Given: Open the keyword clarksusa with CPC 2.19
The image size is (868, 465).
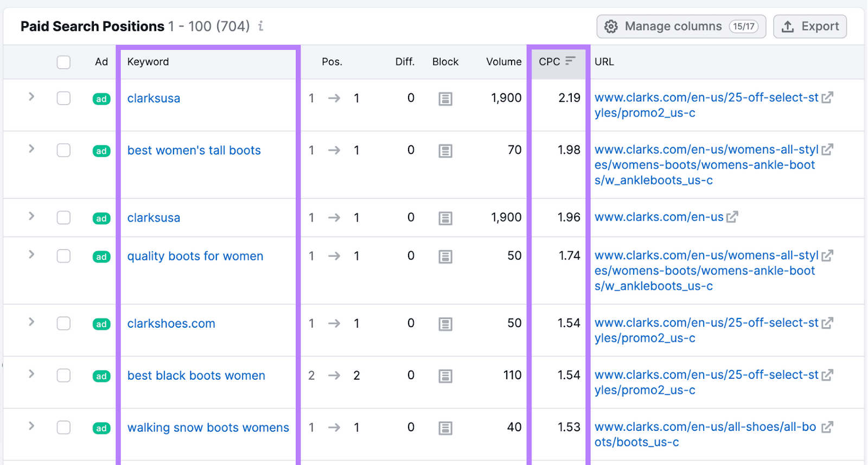Looking at the screenshot, I should click(154, 98).
